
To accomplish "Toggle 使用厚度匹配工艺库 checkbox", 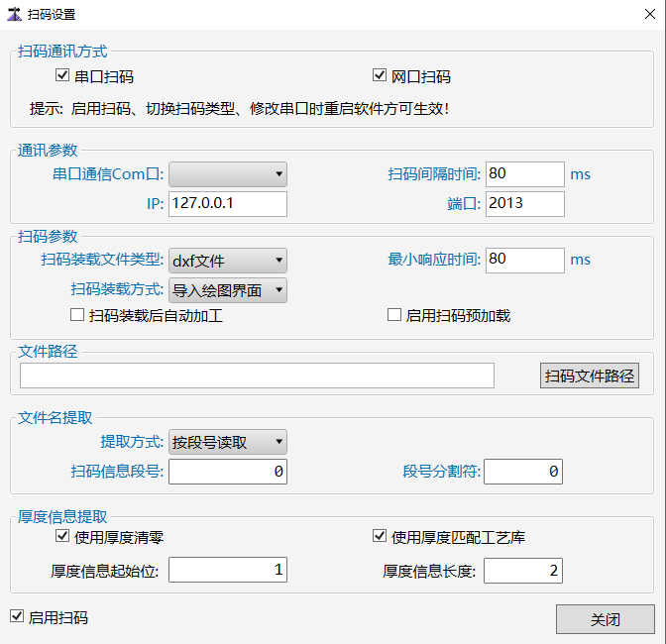I will (x=379, y=537).
